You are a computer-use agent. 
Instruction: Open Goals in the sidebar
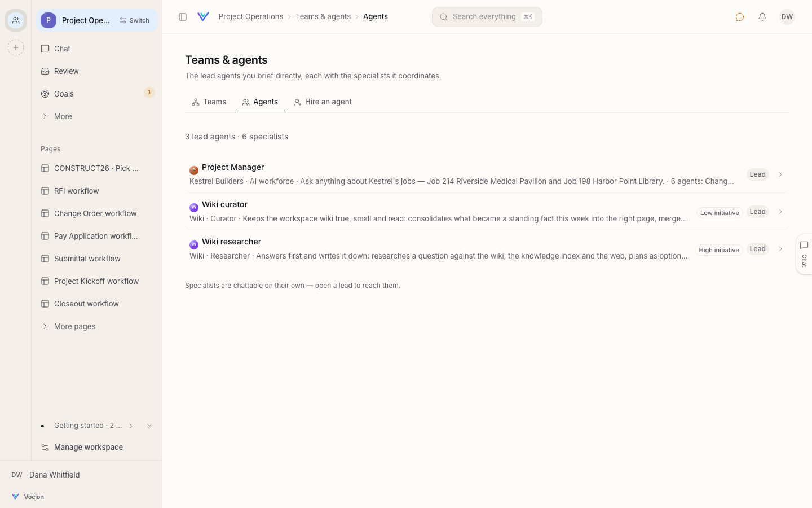(96, 94)
